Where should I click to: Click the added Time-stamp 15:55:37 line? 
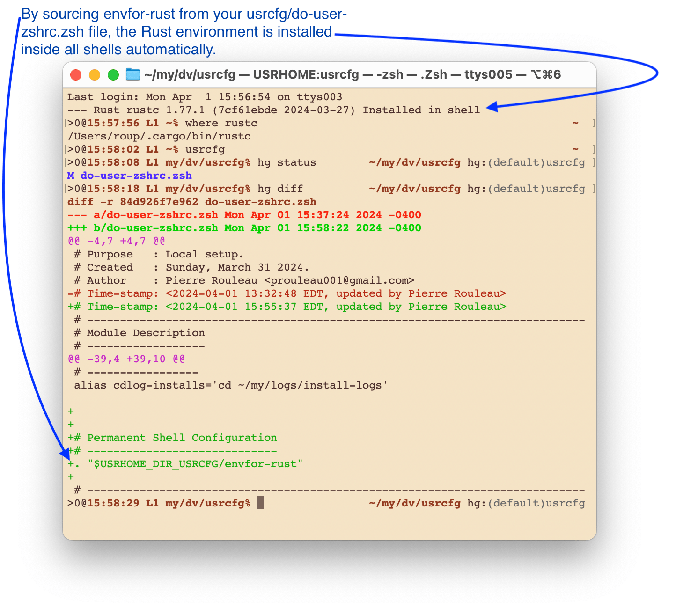287,307
